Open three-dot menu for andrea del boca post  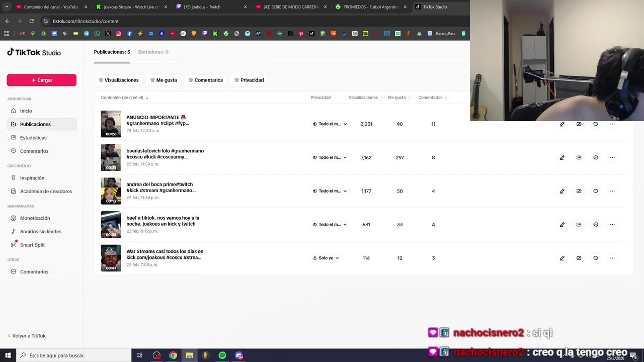pos(612,191)
